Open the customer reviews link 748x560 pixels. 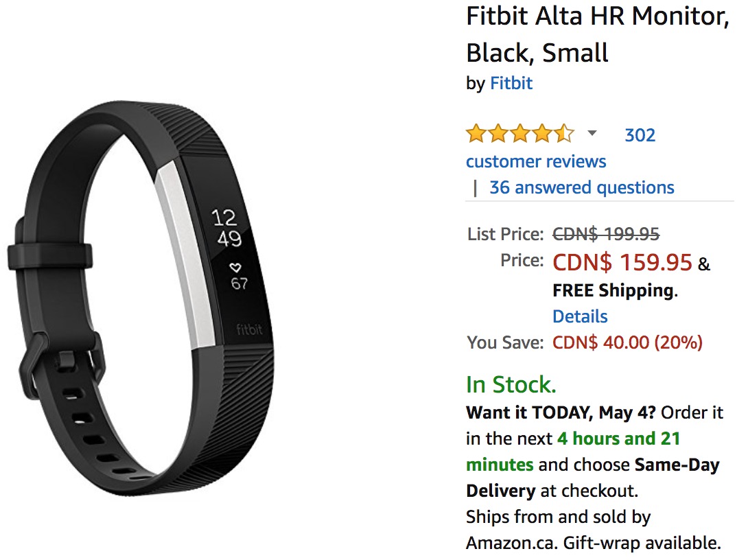point(536,161)
